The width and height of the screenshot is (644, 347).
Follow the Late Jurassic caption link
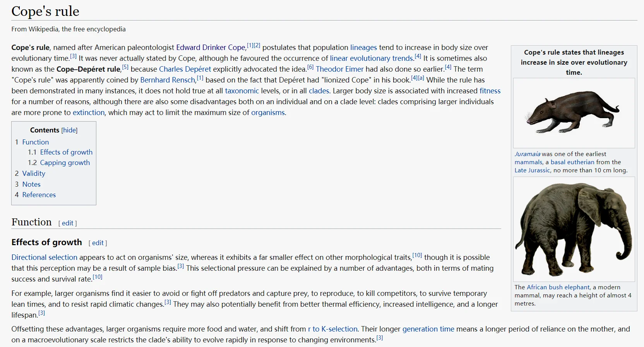pyautogui.click(x=532, y=170)
